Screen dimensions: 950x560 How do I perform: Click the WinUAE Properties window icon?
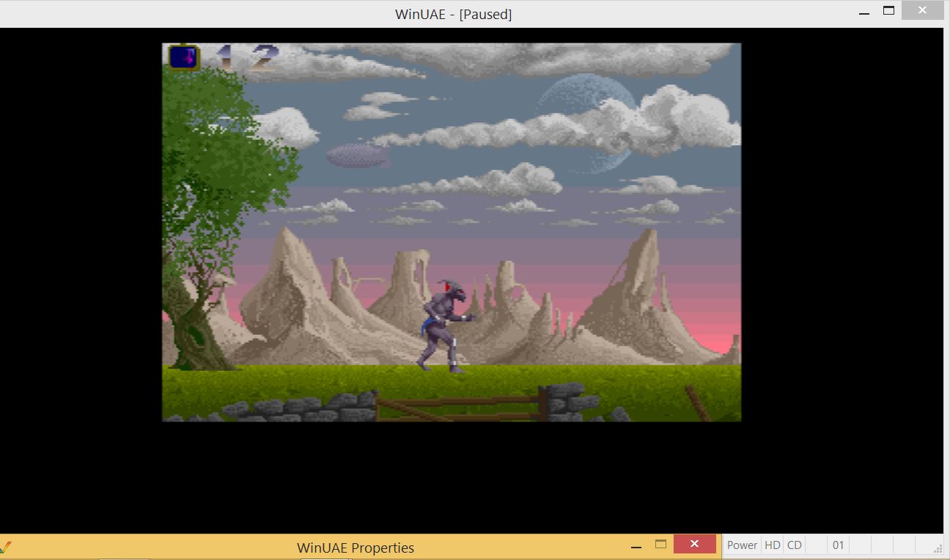tap(6, 547)
